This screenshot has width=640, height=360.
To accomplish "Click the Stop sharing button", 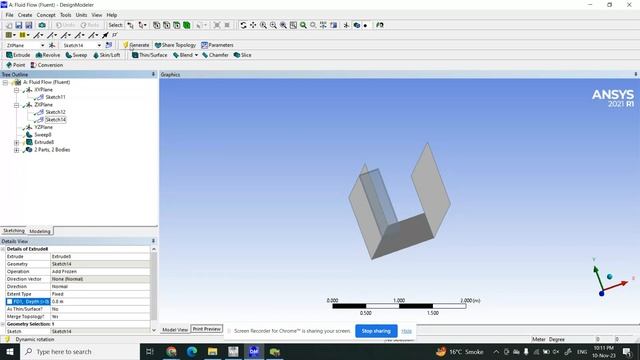I will click(x=376, y=331).
